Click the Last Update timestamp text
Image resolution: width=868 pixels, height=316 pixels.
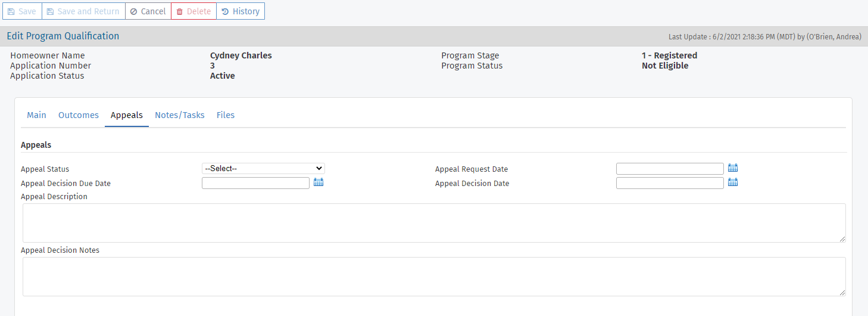[765, 36]
